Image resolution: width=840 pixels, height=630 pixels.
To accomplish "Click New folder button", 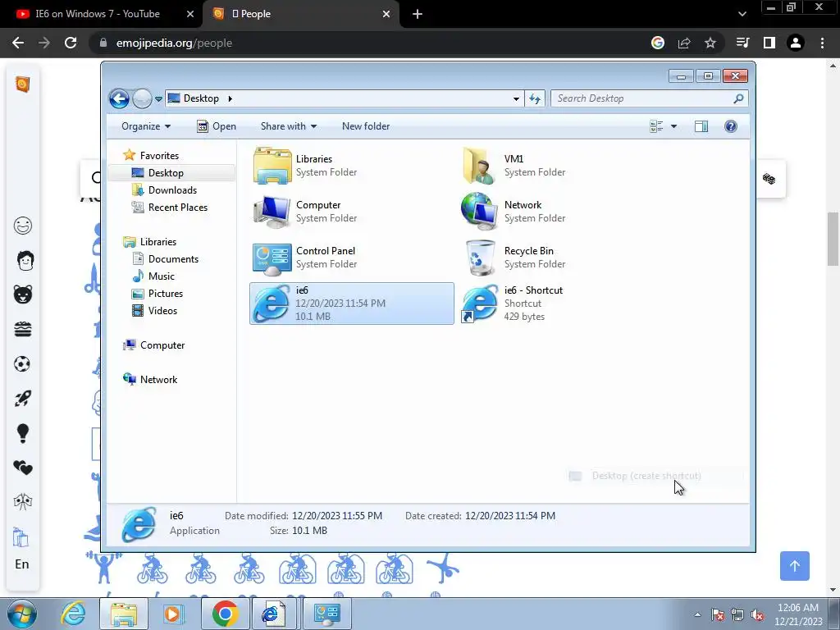I will tap(366, 126).
